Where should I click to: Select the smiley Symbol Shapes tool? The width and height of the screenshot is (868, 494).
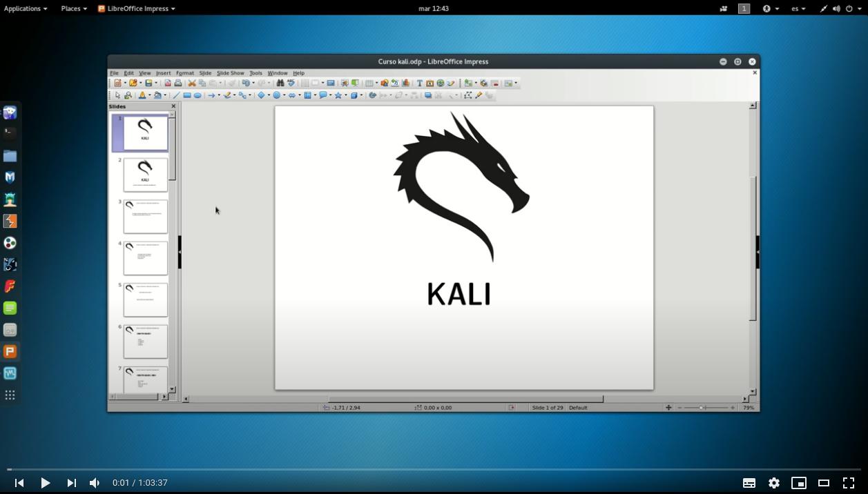pos(276,95)
